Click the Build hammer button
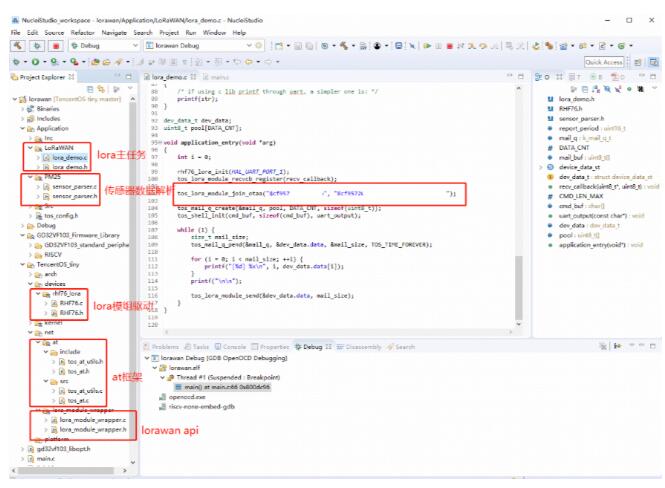This screenshot has height=488, width=665. pos(17,46)
